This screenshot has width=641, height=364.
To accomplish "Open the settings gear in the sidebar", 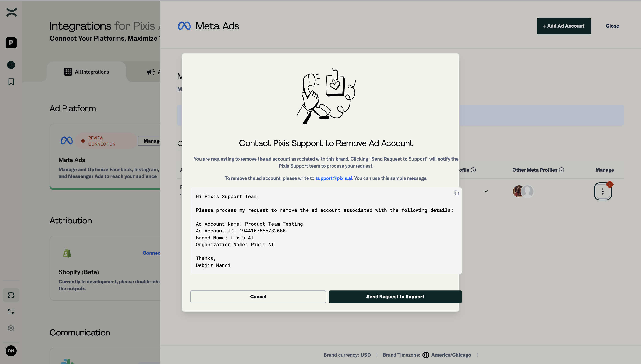I will [11, 328].
